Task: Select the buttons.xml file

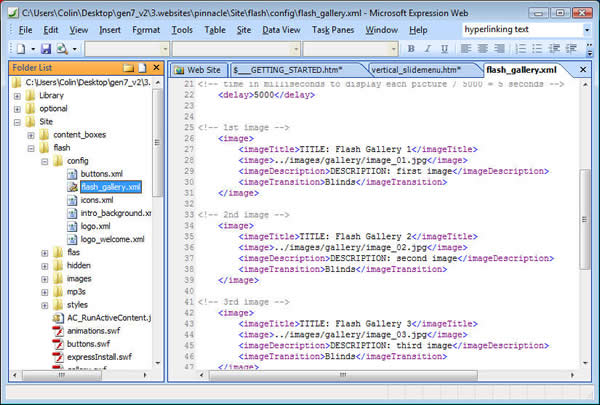Action: click(101, 173)
